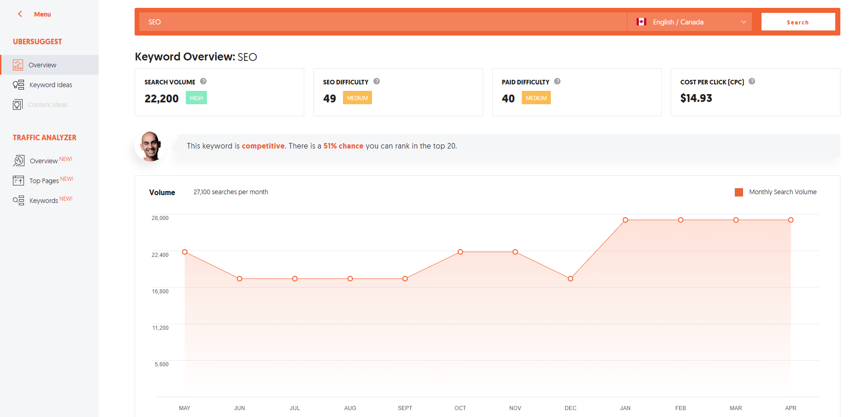Click the Content Ideas icon
The width and height of the screenshot is (868, 417).
coord(18,105)
